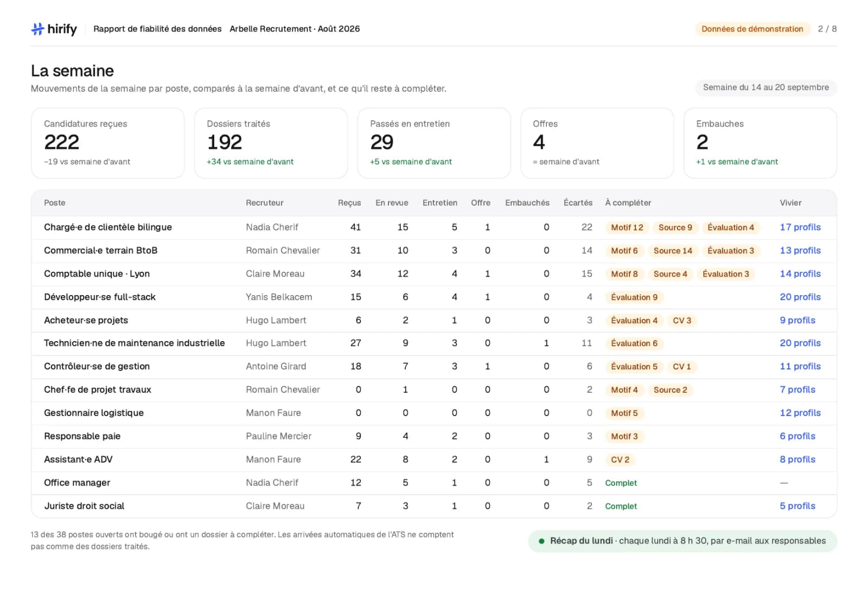Open the 11 profils vivier link

click(x=800, y=367)
